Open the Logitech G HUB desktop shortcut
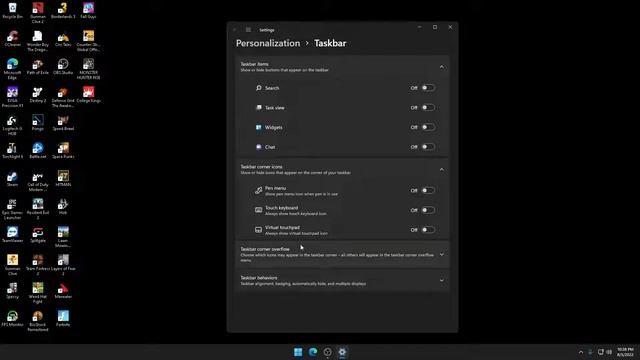The width and height of the screenshot is (640, 360). [x=12, y=124]
